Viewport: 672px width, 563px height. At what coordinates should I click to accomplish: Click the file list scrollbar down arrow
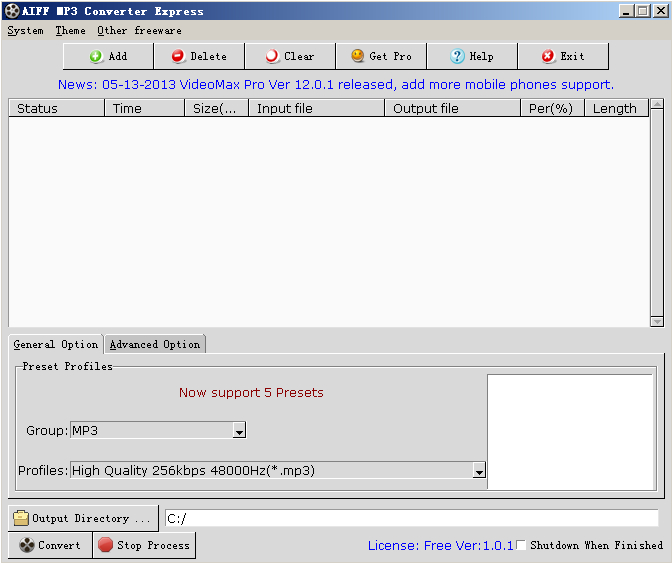tap(657, 321)
